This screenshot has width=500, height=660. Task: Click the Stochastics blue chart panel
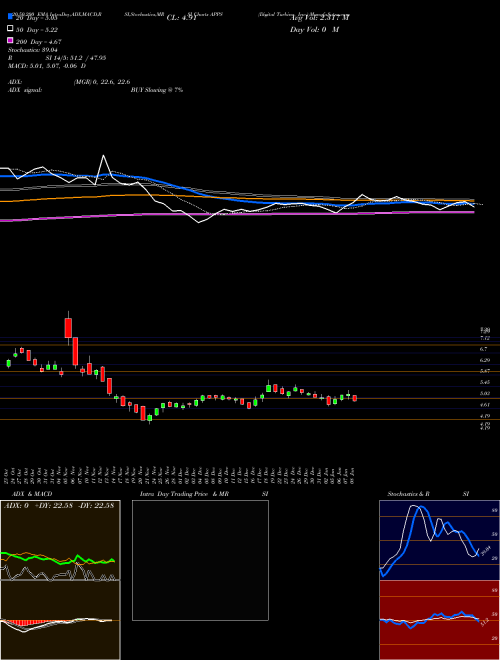tap(439, 540)
